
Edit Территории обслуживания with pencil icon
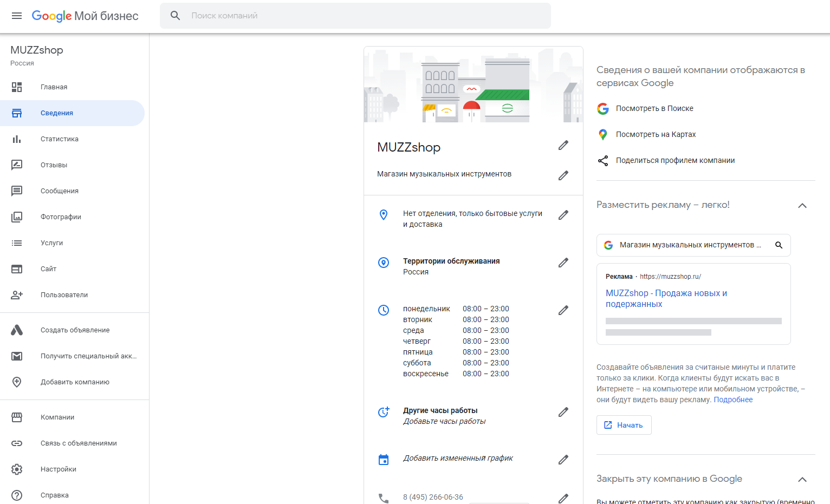click(x=563, y=263)
